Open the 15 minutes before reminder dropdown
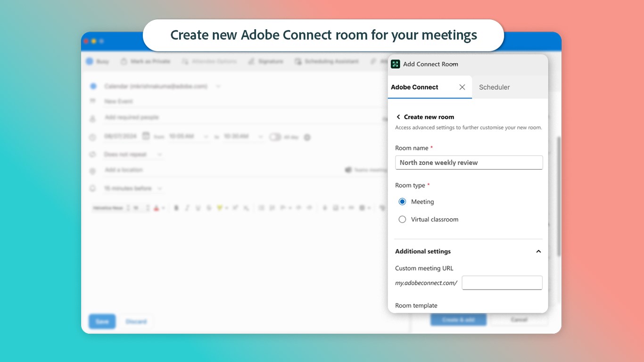The width and height of the screenshot is (644, 362). tap(133, 189)
